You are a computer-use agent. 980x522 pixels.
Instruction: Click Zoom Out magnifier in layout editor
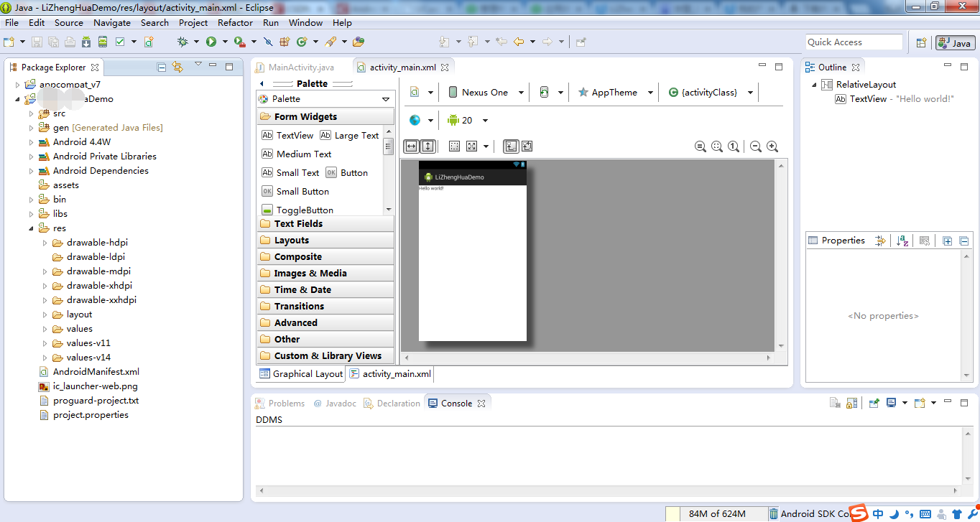click(756, 146)
